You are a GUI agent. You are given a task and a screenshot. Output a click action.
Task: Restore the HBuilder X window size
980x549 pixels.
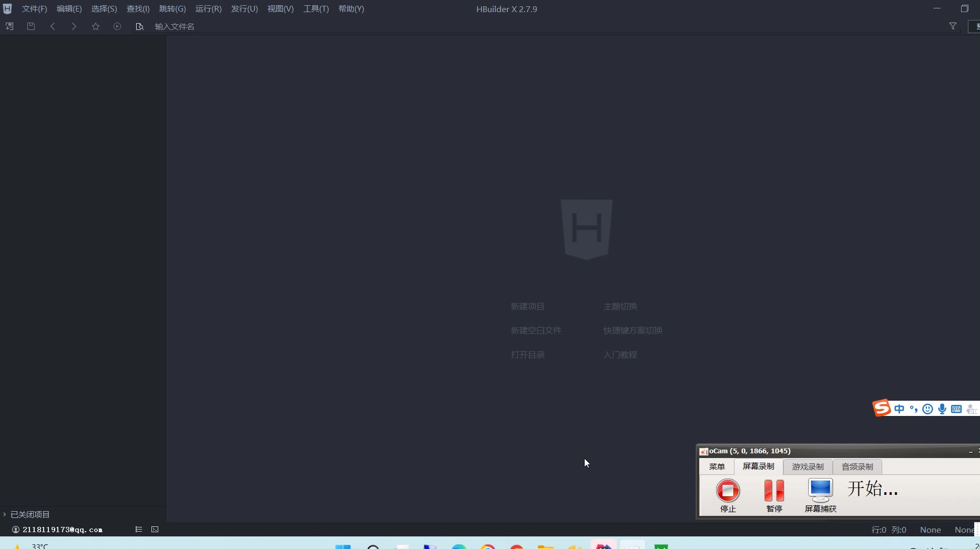point(964,8)
